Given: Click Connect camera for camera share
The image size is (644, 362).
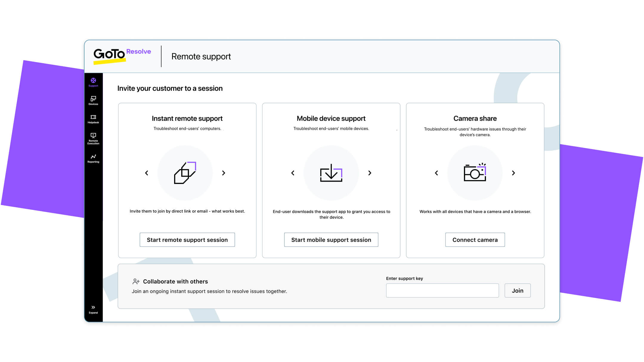Looking at the screenshot, I should click(475, 239).
